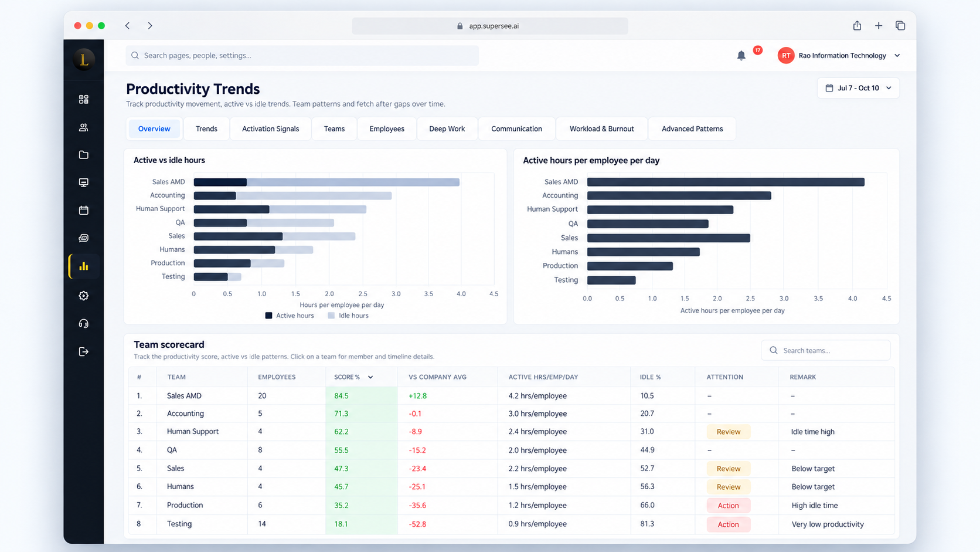Click the browser address bar app.supersee.ai
Image resolution: width=980 pixels, height=552 pixels.
coord(489,26)
